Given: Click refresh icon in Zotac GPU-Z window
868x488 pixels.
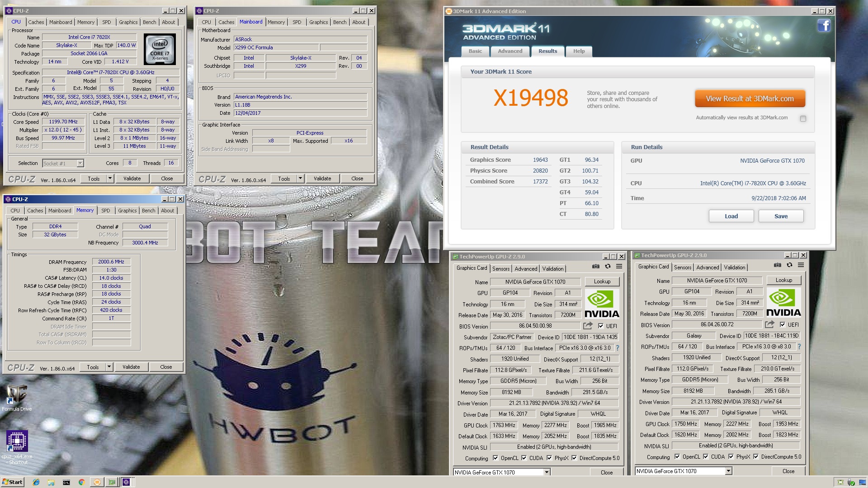Looking at the screenshot, I should point(608,266).
